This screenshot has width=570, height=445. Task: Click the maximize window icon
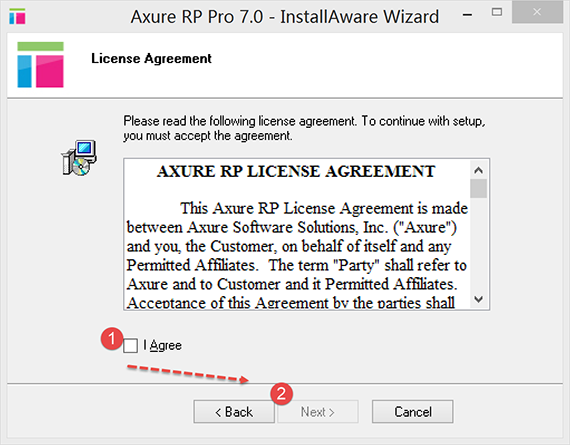(497, 12)
